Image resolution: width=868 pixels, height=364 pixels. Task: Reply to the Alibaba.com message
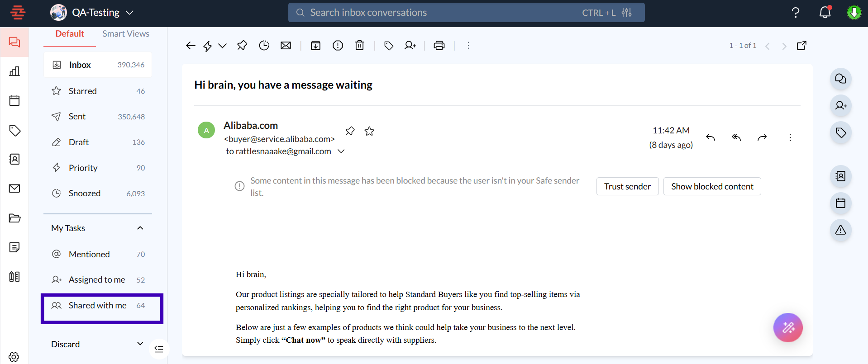pyautogui.click(x=711, y=137)
